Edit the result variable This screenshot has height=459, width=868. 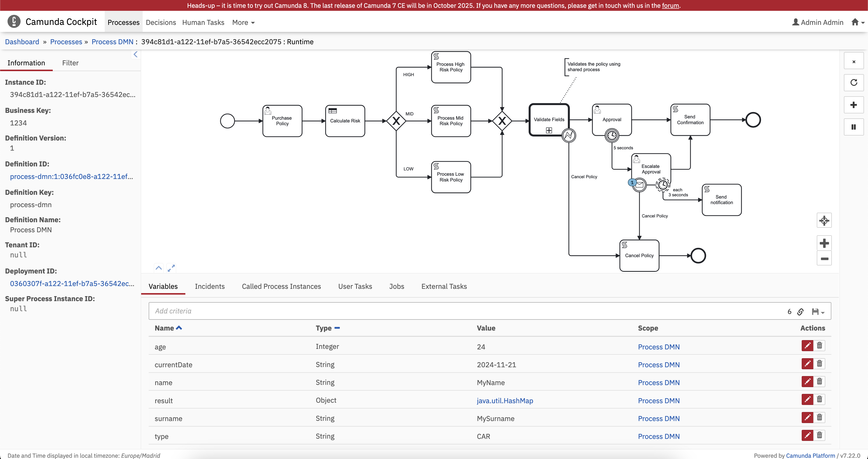point(807,400)
